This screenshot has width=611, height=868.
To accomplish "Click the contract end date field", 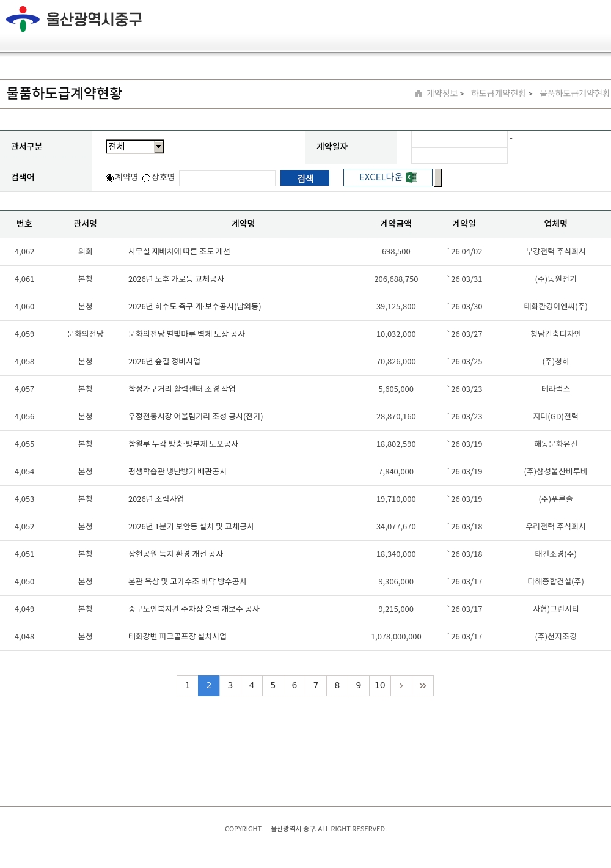I will coord(459,156).
